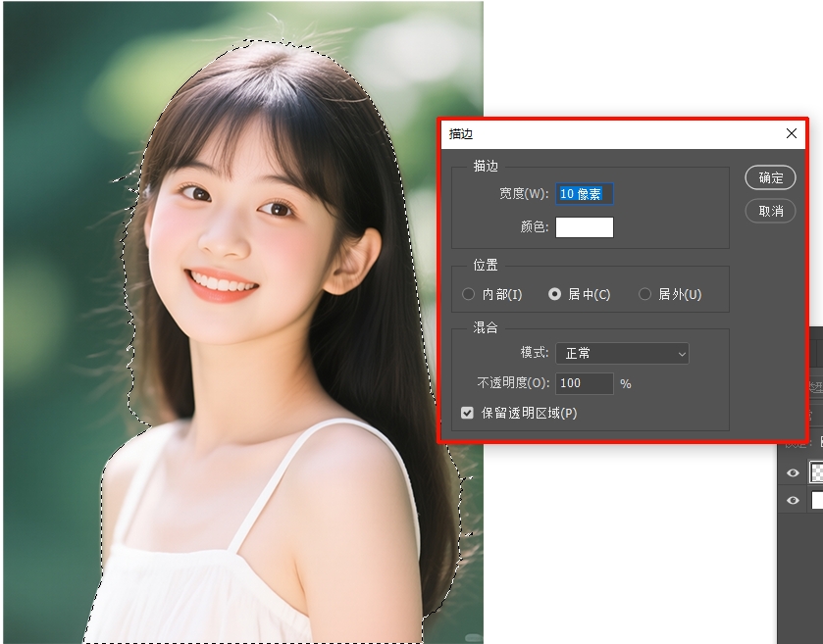Click the 宽度(W) width input field

(584, 194)
